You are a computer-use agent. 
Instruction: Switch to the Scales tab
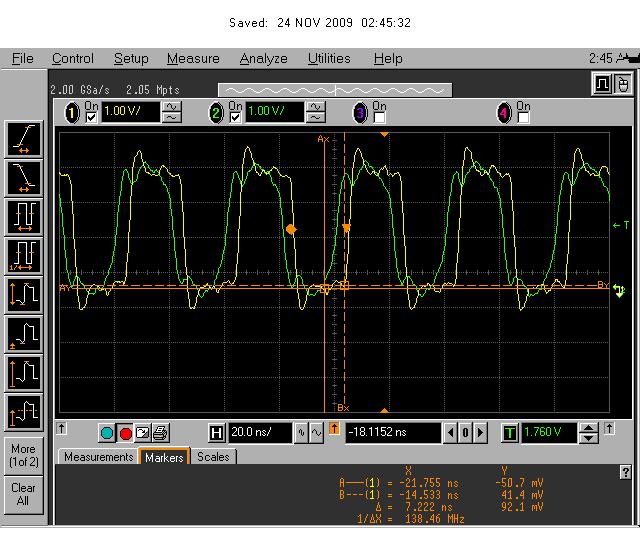(x=213, y=457)
